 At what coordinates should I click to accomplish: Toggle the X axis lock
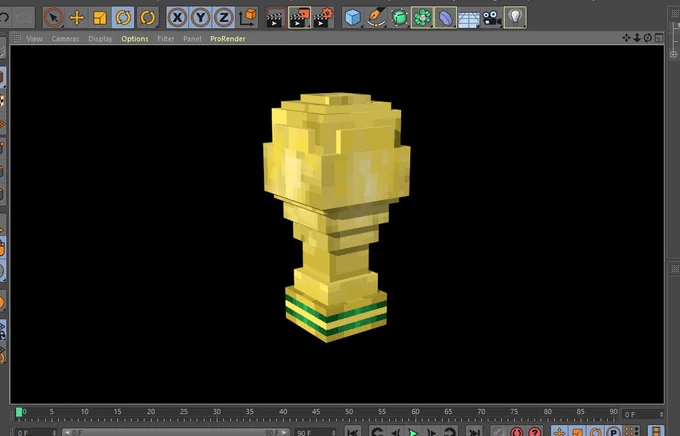click(x=177, y=18)
